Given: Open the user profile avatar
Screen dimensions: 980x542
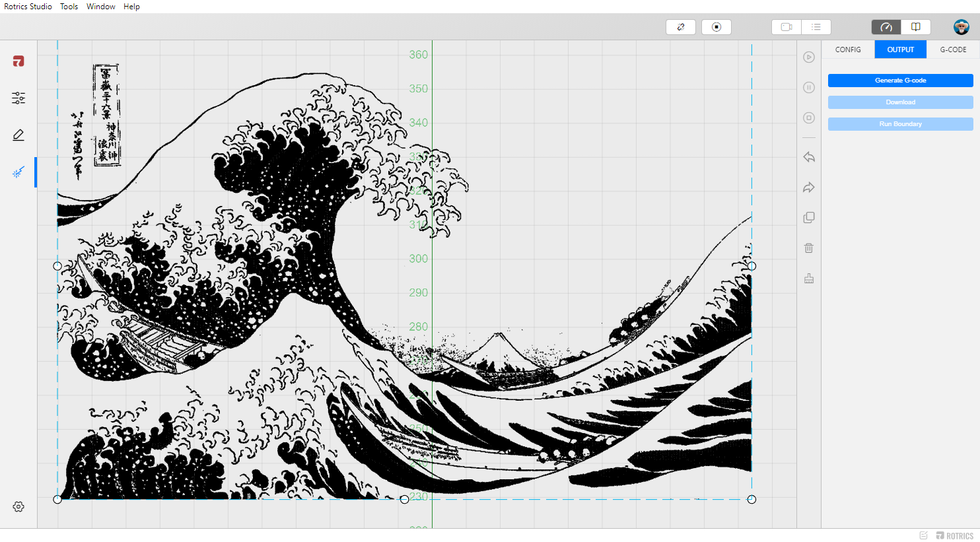Looking at the screenshot, I should point(962,27).
